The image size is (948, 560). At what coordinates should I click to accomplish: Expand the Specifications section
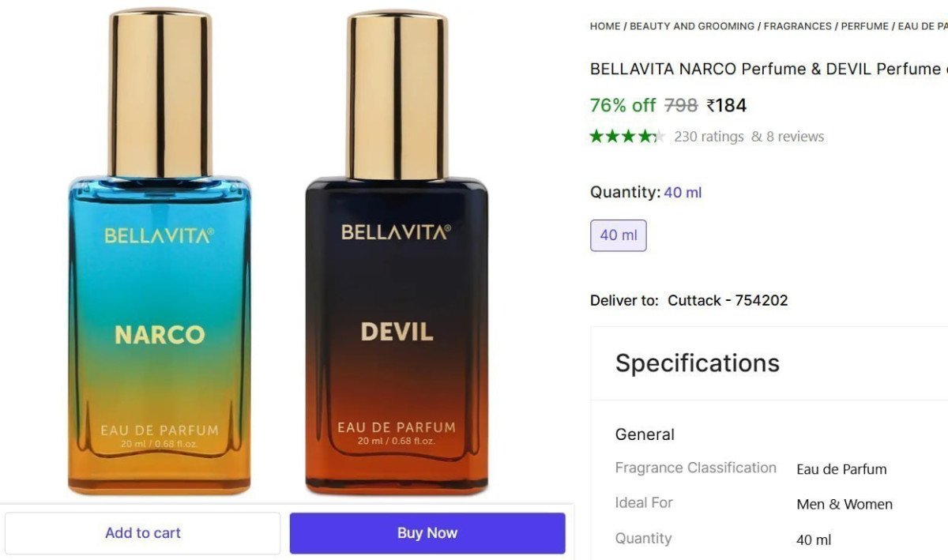pyautogui.click(x=698, y=363)
